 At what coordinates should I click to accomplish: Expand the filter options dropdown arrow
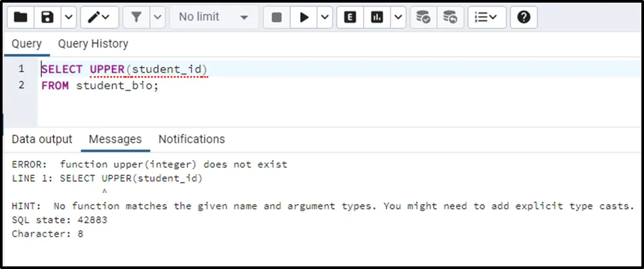coord(157,18)
